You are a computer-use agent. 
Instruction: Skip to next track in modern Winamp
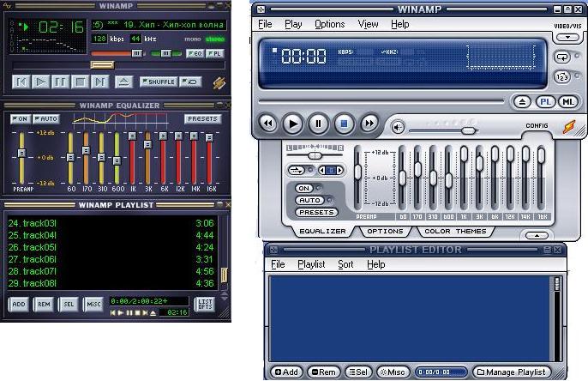tap(369, 124)
